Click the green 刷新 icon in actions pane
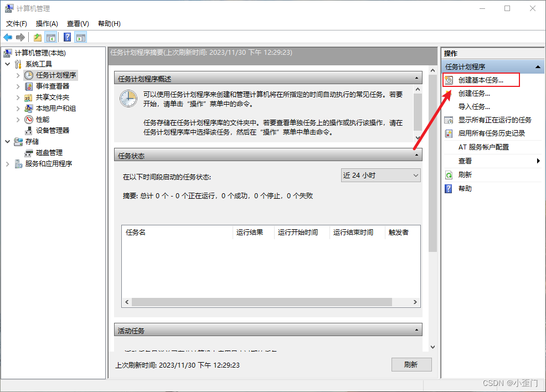Viewport: 546px width, 392px height. [x=449, y=175]
